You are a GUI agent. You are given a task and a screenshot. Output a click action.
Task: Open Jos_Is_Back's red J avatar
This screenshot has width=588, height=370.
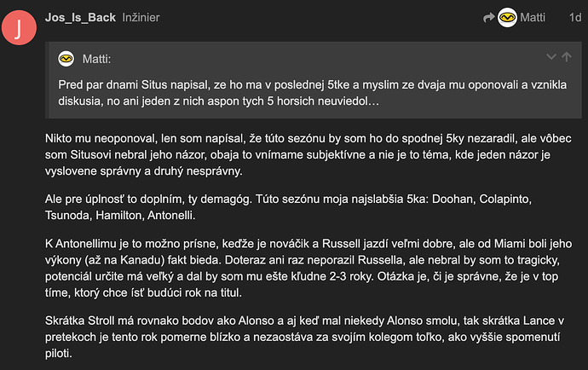point(19,28)
